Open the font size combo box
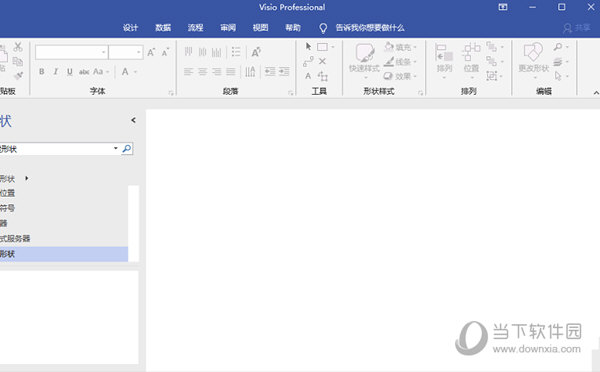Viewport: 600px width, 372px height. coord(126,52)
